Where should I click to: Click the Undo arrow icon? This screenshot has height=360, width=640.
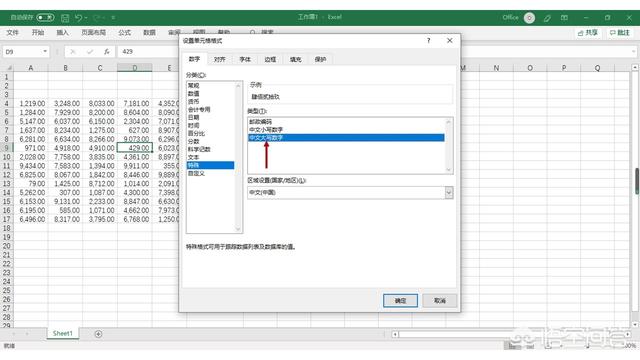pyautogui.click(x=78, y=18)
